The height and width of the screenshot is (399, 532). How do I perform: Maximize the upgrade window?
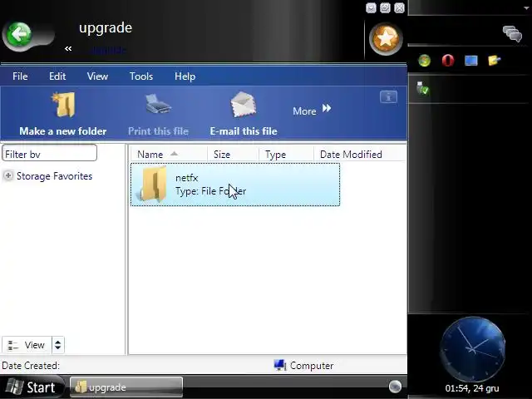tap(385, 7)
